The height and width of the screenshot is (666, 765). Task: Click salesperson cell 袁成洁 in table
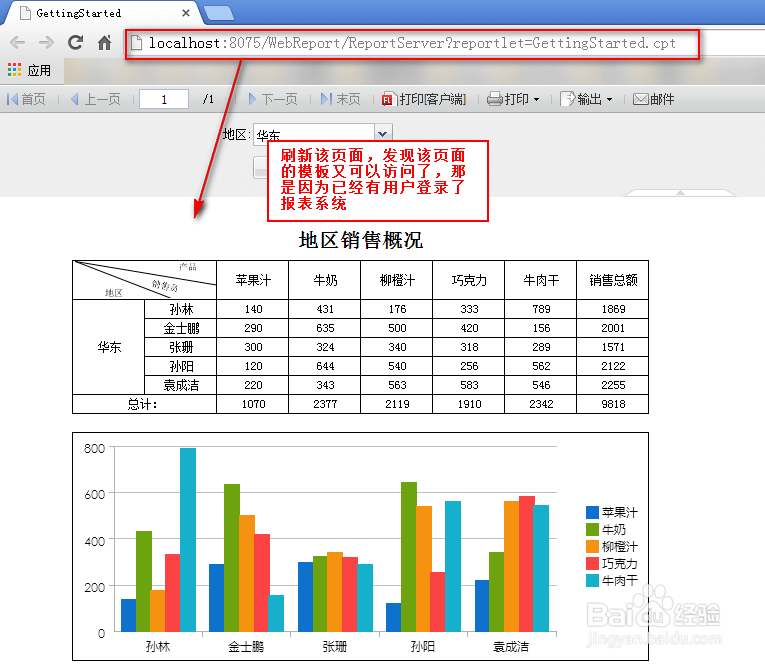coord(181,385)
